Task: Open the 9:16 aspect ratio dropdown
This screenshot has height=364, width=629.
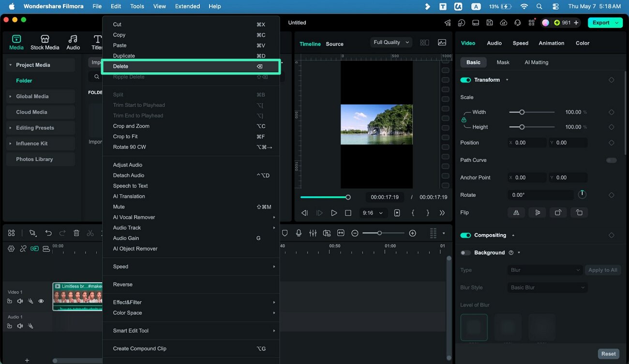Action: point(373,213)
